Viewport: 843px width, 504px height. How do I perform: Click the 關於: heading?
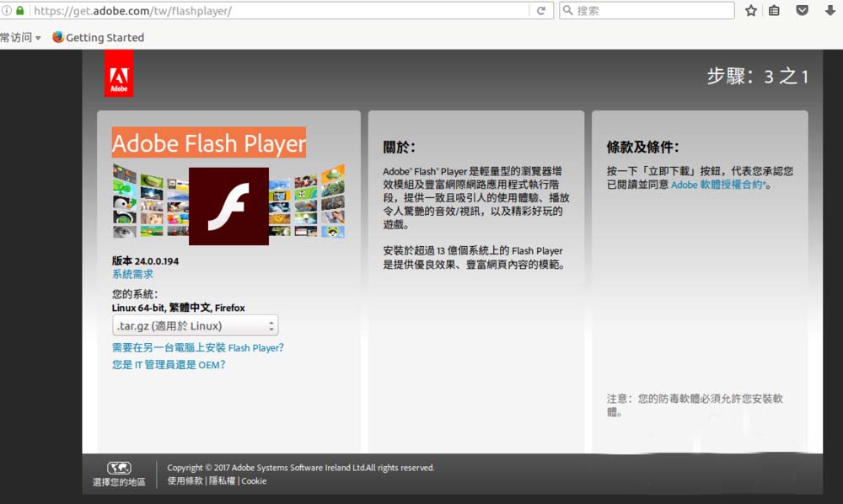coord(399,147)
